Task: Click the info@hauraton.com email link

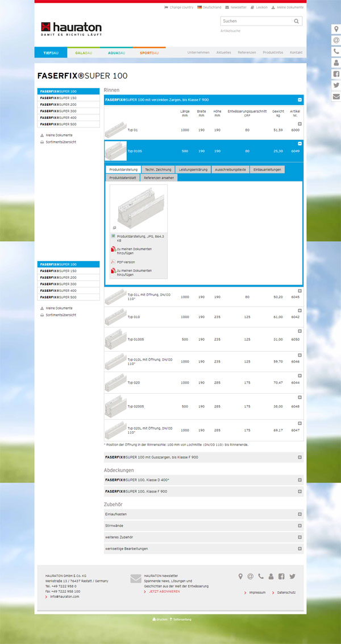Action: 64,596
